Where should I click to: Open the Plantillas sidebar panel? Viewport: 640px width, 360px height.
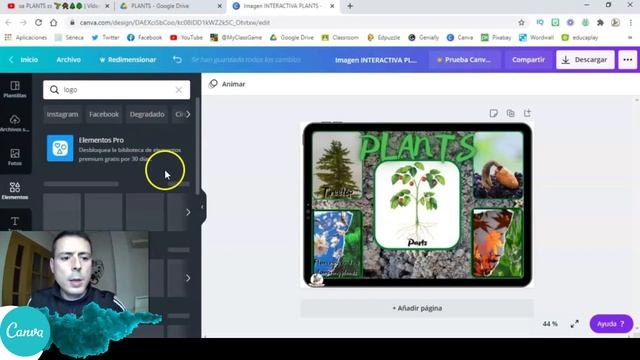coord(15,89)
